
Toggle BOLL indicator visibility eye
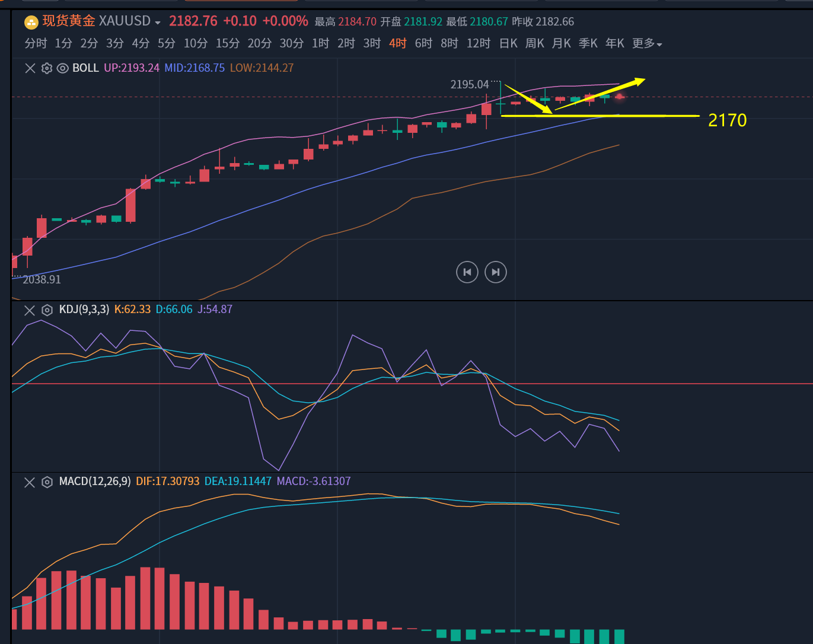pyautogui.click(x=63, y=68)
